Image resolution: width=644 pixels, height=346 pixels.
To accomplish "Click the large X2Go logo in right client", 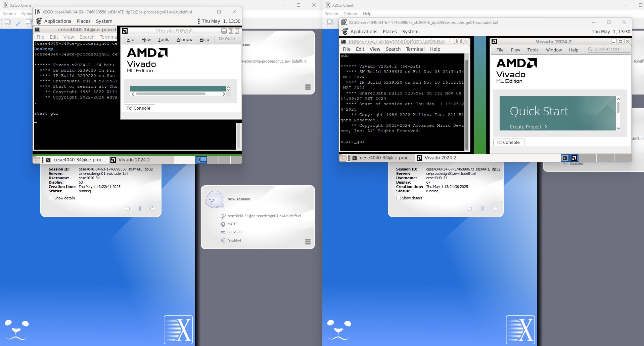I will pos(520,330).
